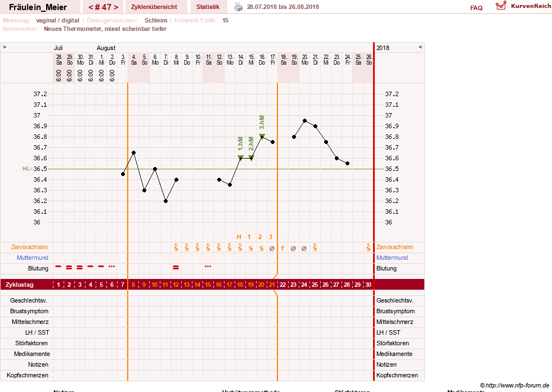Click the S+ mucus symbol on day 12
552x392 pixels.
pyautogui.click(x=176, y=247)
